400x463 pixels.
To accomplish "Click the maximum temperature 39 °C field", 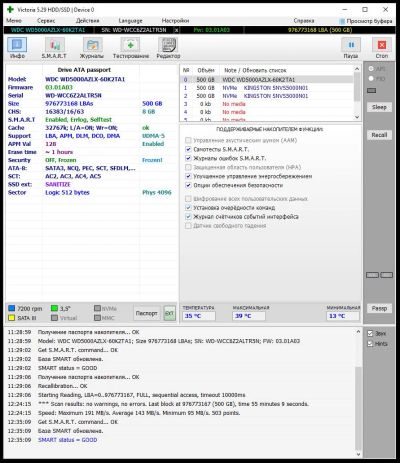I will pyautogui.click(x=249, y=316).
